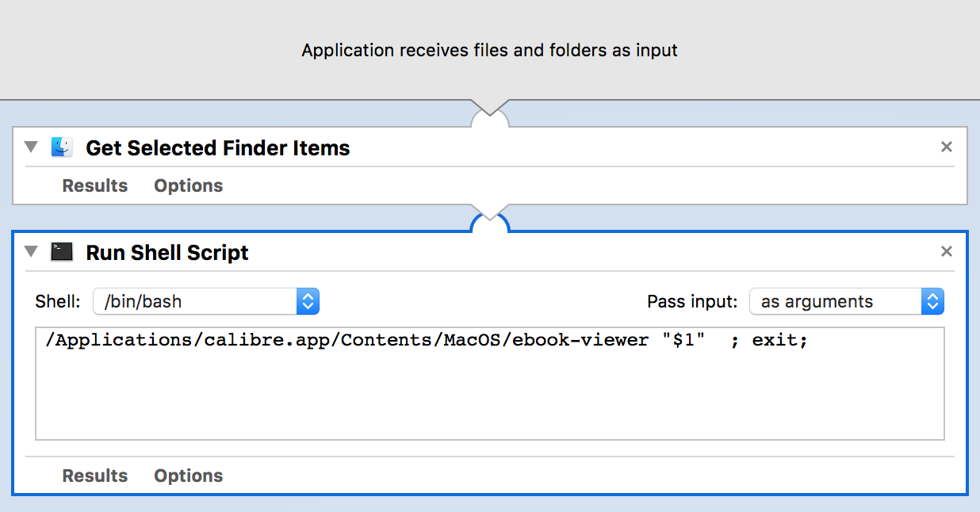Click the ebook-viewer path in the script
Screen dimensions: 980x512
[347, 341]
